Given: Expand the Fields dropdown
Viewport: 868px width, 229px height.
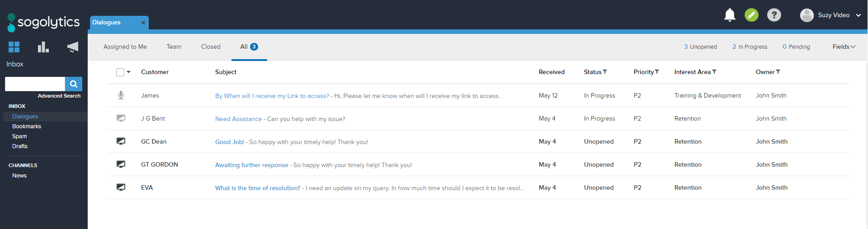Looking at the screenshot, I should point(844,47).
